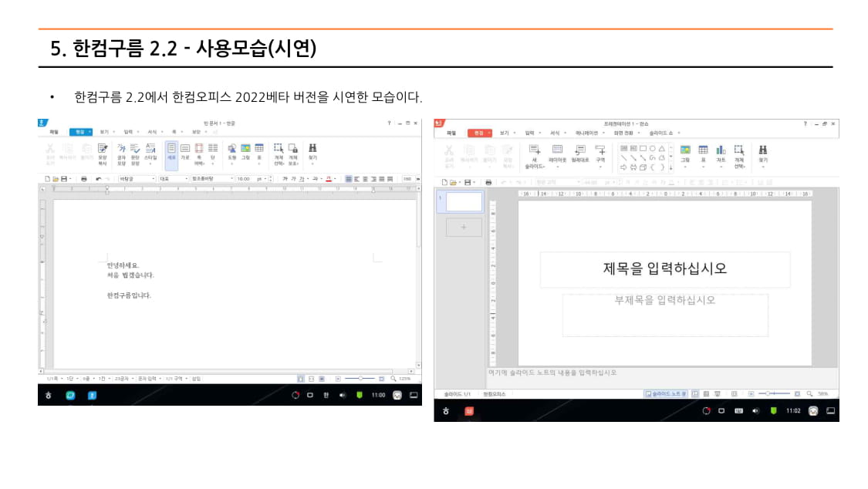868x489 pixels.
Task: Click 부제목을 입력하십시오 subtitle placeholder
Action: [x=665, y=314]
